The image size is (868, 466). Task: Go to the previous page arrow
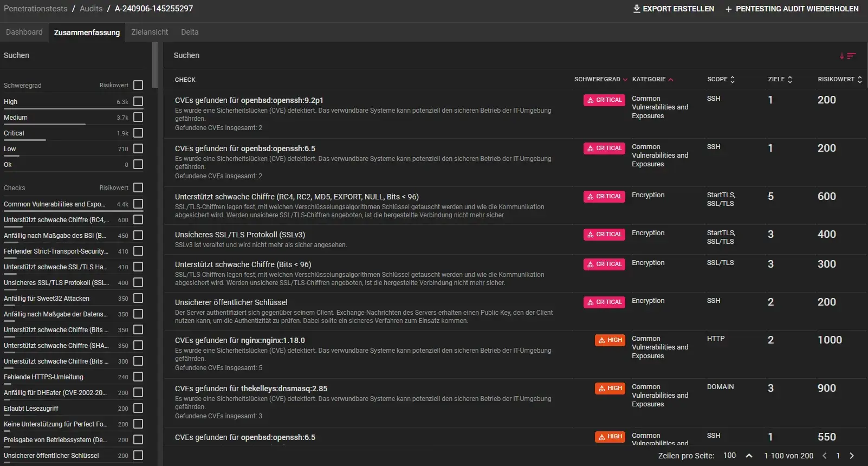[x=825, y=456]
